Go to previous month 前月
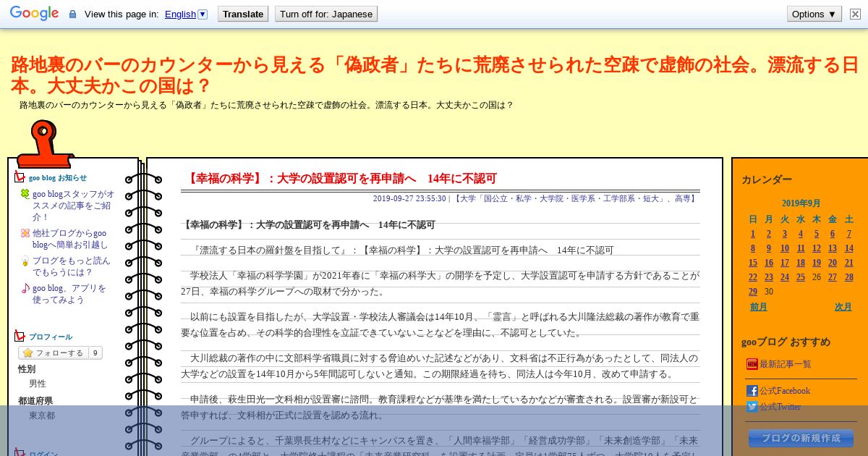Screen dimensions: 868x456 [759, 307]
